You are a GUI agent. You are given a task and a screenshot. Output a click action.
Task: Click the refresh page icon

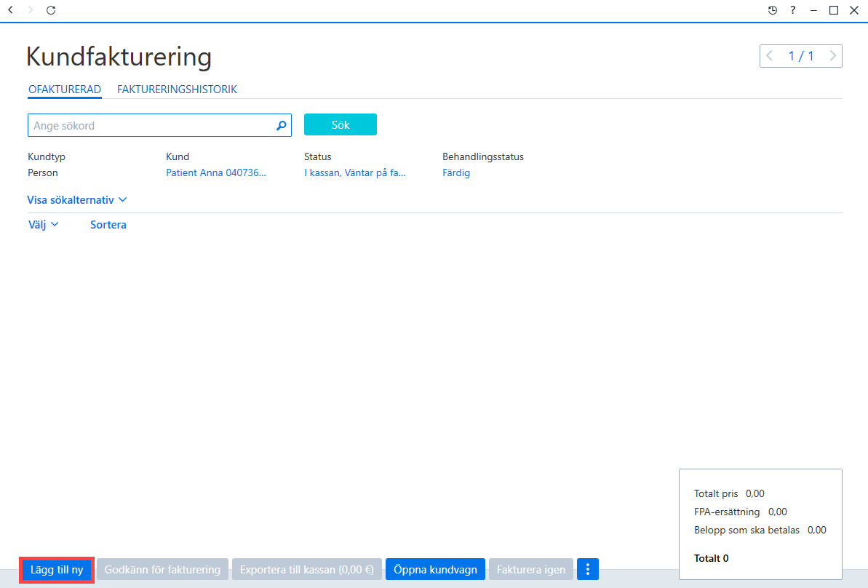click(x=51, y=10)
